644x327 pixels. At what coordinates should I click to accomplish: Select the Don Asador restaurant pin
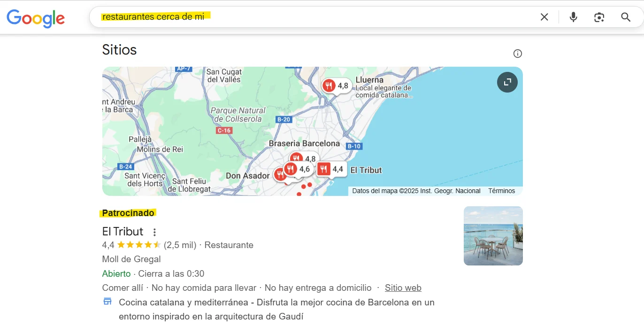coord(279,175)
